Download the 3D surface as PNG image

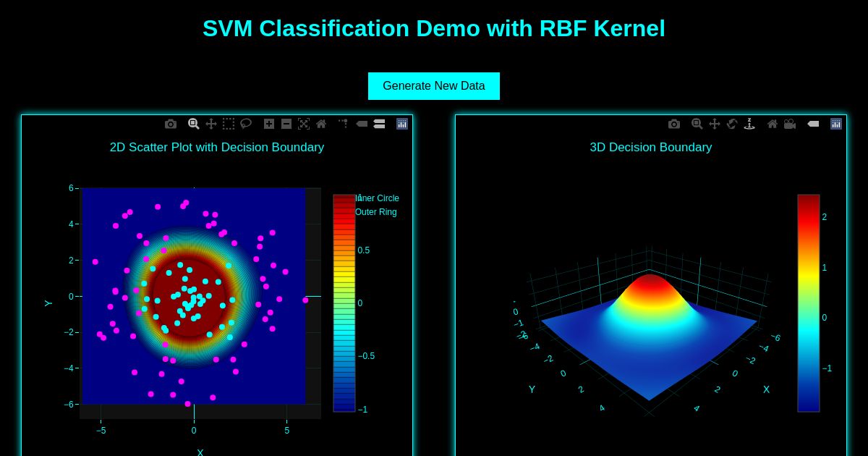point(674,124)
